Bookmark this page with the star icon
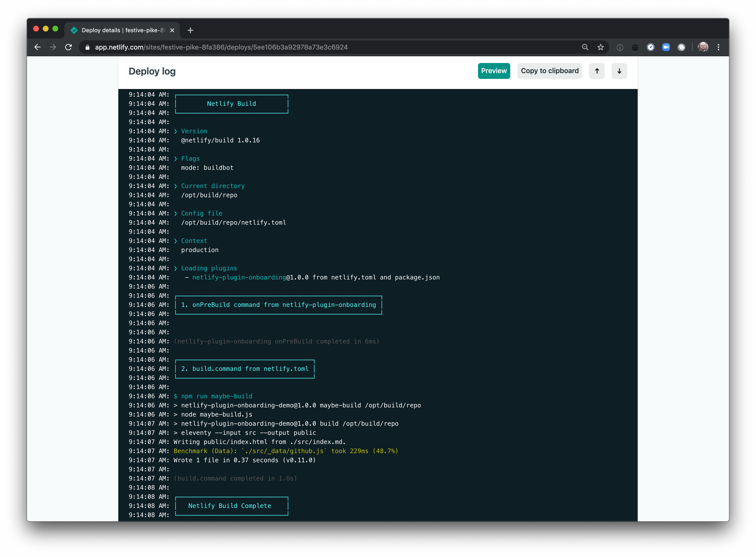The height and width of the screenshot is (557, 756). pyautogui.click(x=601, y=47)
